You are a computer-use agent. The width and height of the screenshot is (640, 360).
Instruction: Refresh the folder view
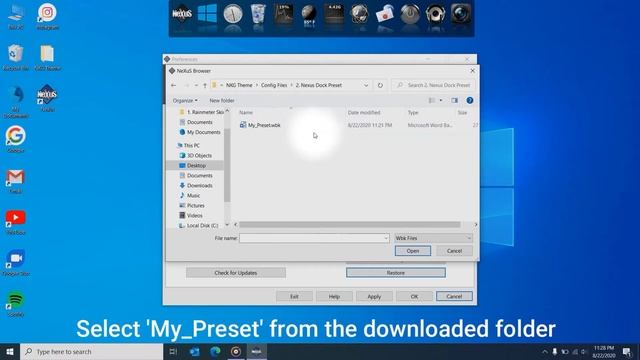click(380, 85)
